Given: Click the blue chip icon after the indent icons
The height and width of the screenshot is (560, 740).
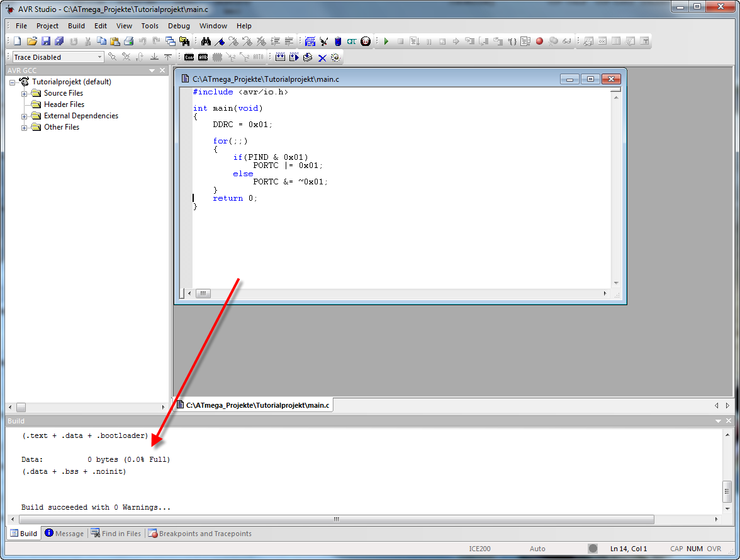Looking at the screenshot, I should 310,42.
